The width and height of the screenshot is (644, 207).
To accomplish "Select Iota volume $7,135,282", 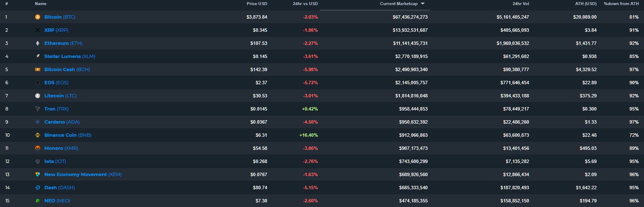I will [x=517, y=161].
